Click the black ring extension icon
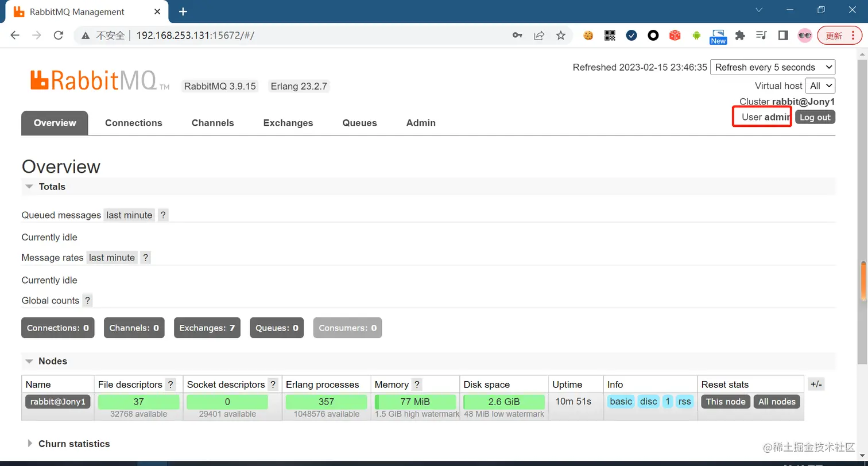Screen dimensions: 868x466 coord(653,36)
